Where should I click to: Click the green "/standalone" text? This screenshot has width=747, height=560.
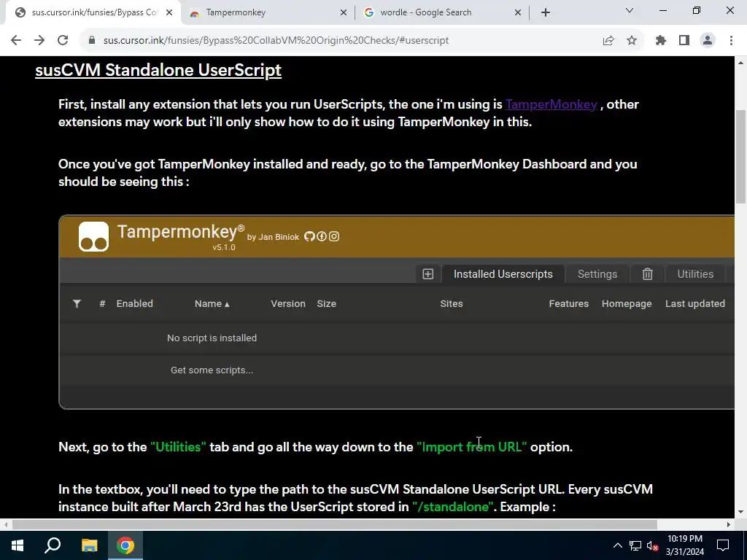453,507
